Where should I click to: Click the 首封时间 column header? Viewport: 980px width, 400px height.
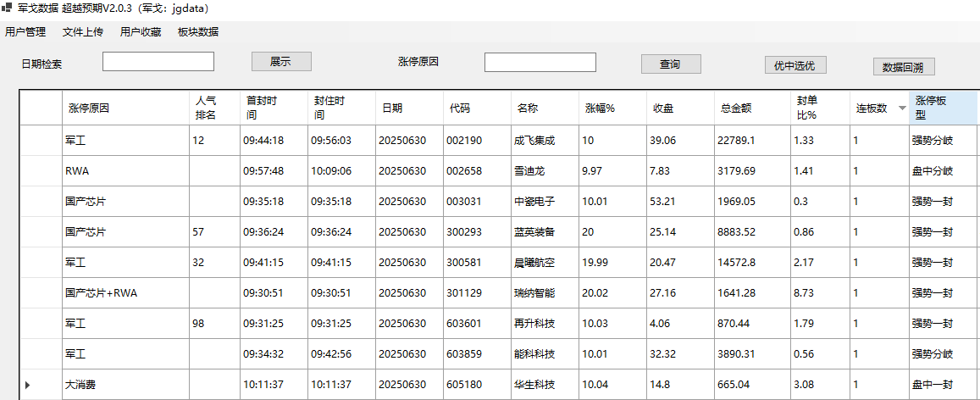[274, 108]
